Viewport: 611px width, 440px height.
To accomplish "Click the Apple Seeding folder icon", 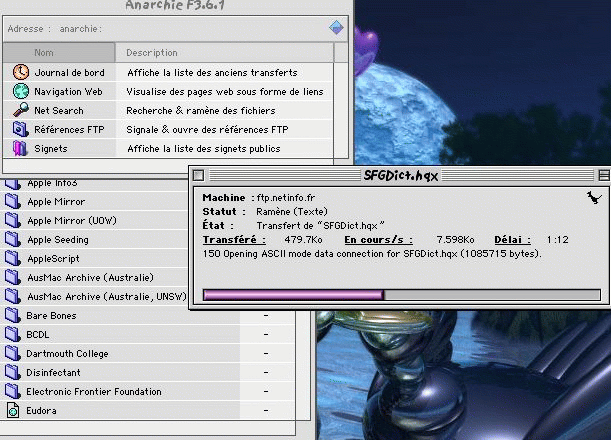I will 12,240.
